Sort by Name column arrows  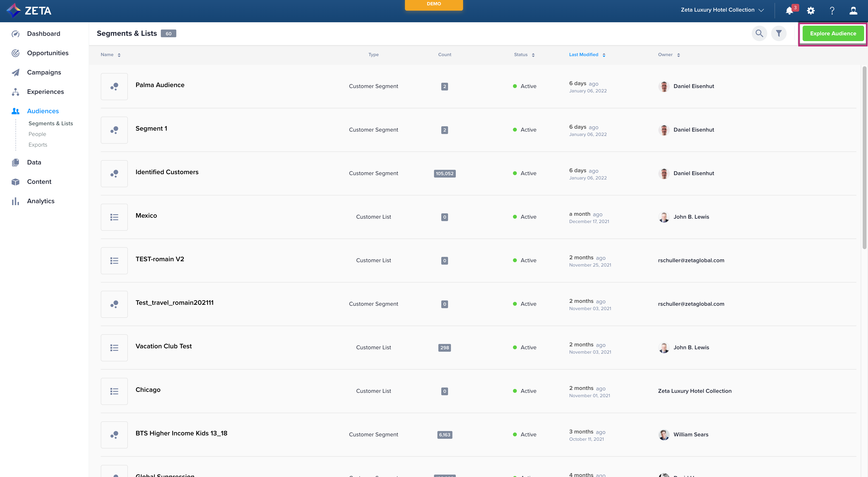point(119,55)
